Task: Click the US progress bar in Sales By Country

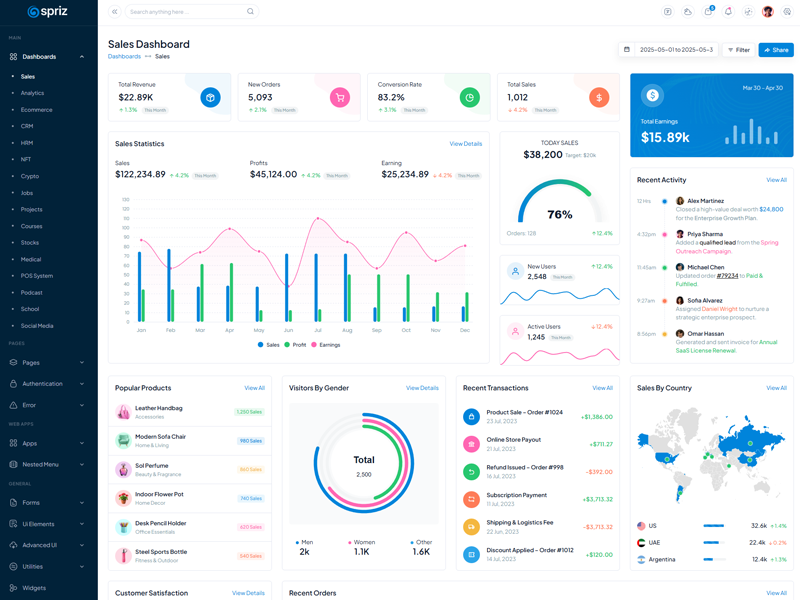Action: pos(714,525)
